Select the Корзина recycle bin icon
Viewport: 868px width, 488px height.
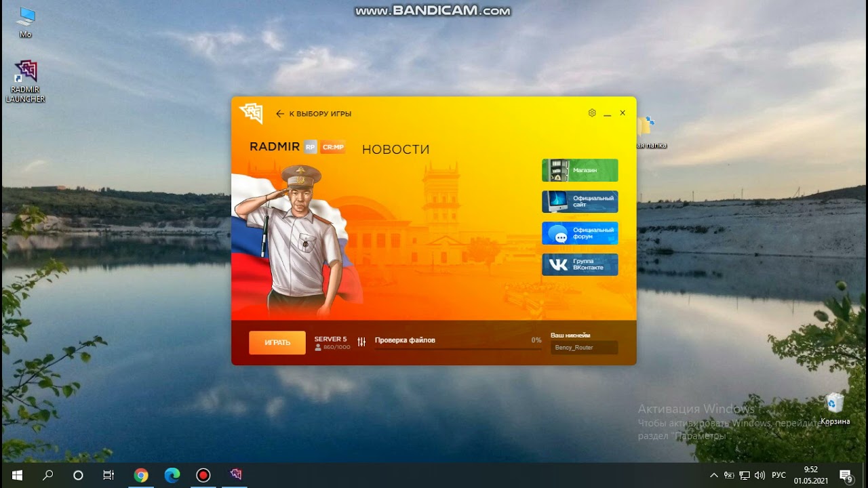pyautogui.click(x=835, y=409)
